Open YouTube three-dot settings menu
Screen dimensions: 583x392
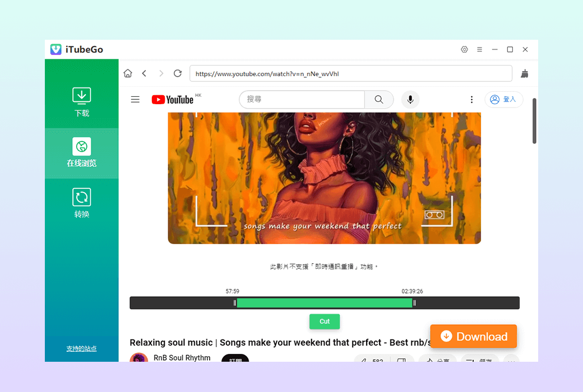[471, 100]
